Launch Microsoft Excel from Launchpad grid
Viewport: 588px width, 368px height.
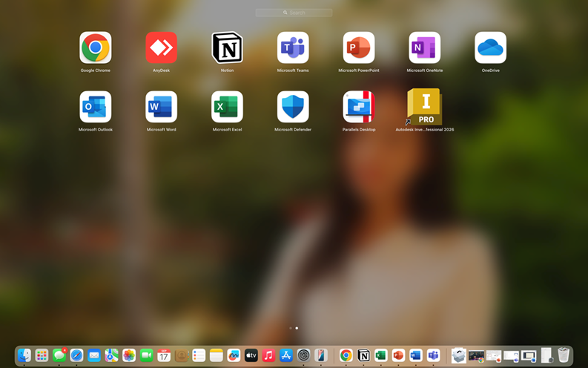pos(227,107)
